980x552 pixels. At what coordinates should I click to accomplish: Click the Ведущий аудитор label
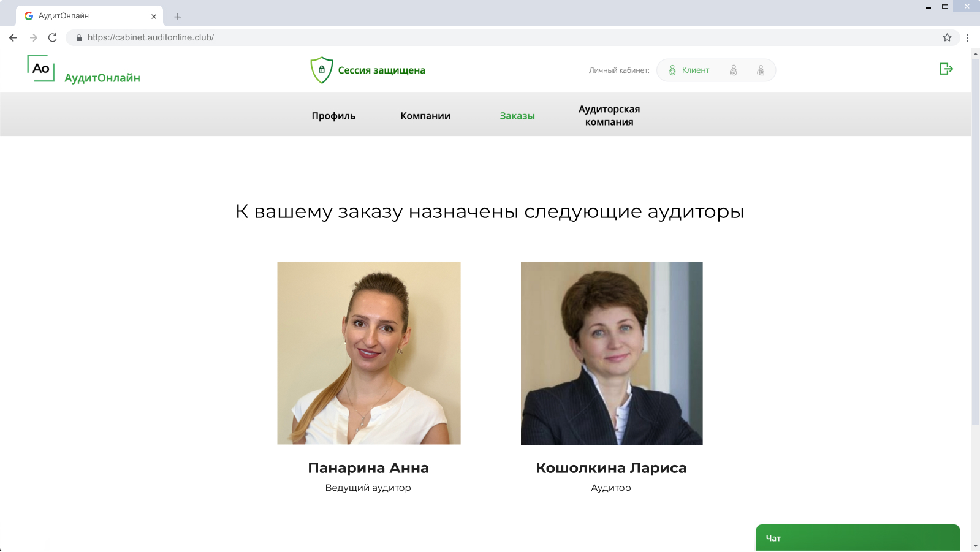(x=368, y=488)
